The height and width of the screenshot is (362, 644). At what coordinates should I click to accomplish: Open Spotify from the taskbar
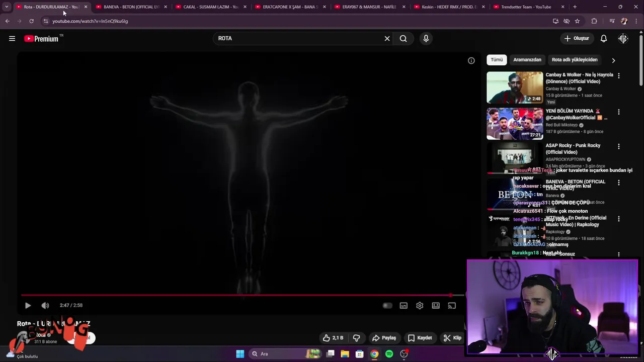point(389,354)
